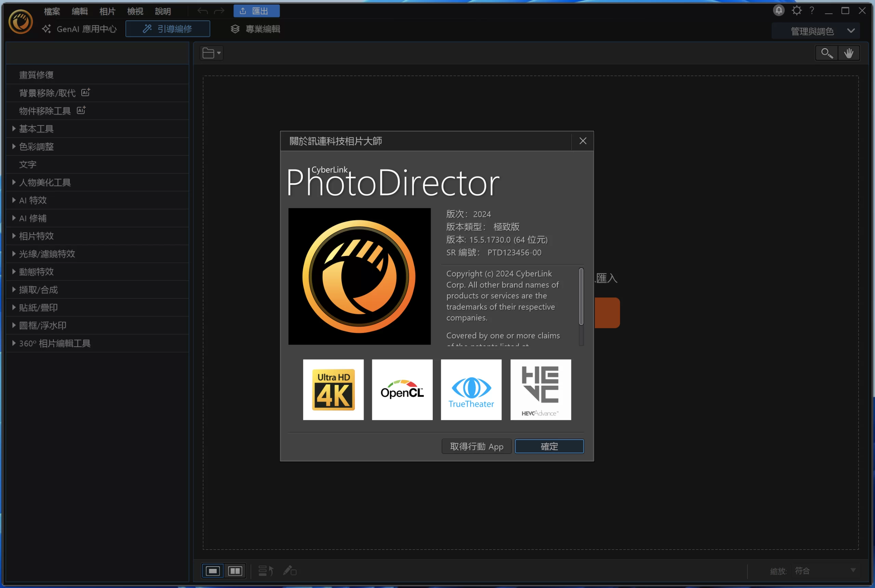Click the copyright text scrollbar
Image resolution: width=875 pixels, height=588 pixels.
[x=581, y=296]
